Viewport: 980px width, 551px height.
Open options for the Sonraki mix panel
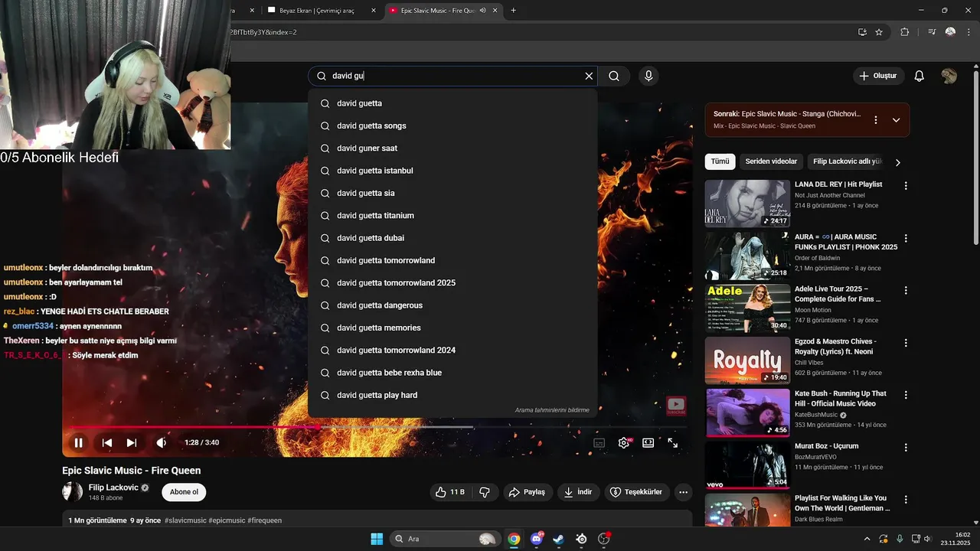(x=876, y=120)
